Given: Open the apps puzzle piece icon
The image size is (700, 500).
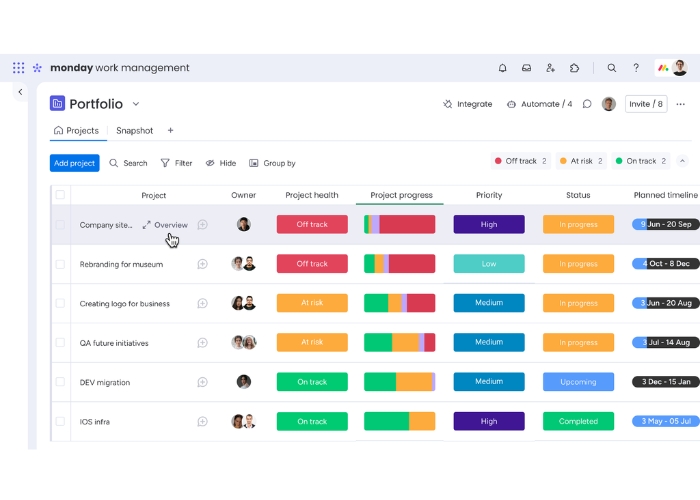Looking at the screenshot, I should [x=575, y=68].
